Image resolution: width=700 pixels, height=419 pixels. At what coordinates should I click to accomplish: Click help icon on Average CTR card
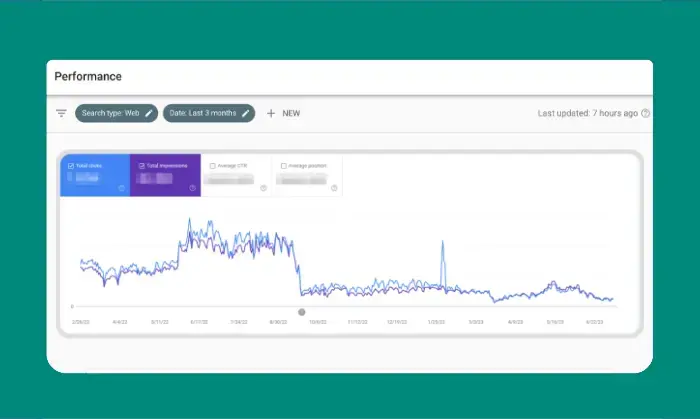(263, 188)
